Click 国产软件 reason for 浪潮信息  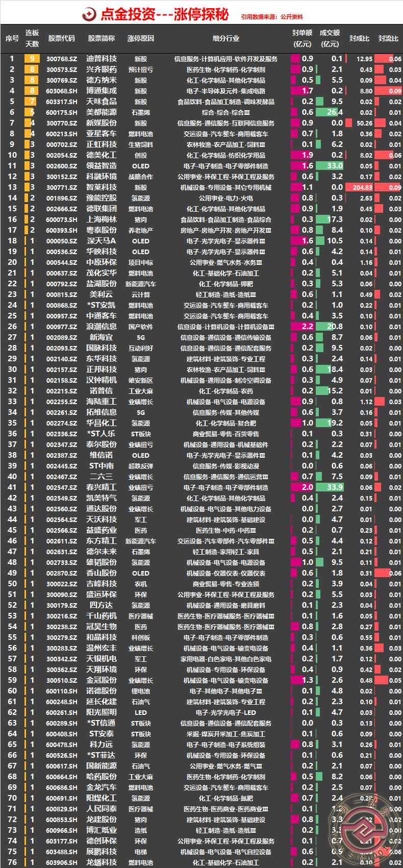tap(141, 327)
